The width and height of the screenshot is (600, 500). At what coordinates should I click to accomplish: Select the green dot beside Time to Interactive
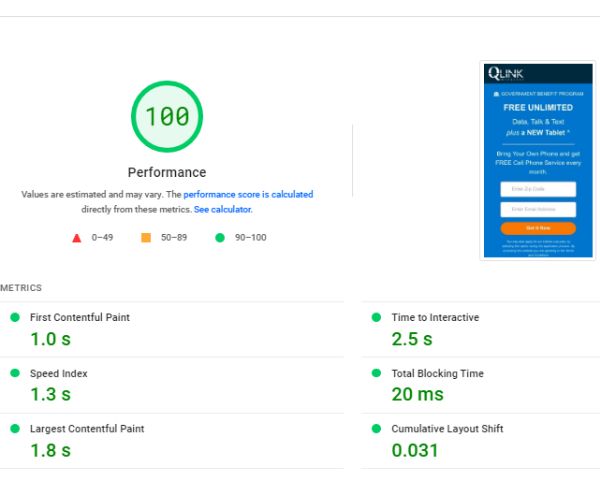[x=377, y=317]
